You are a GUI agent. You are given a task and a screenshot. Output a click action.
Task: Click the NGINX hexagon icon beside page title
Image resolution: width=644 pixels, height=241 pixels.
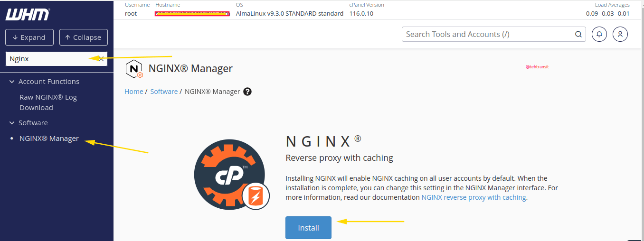[x=134, y=69]
